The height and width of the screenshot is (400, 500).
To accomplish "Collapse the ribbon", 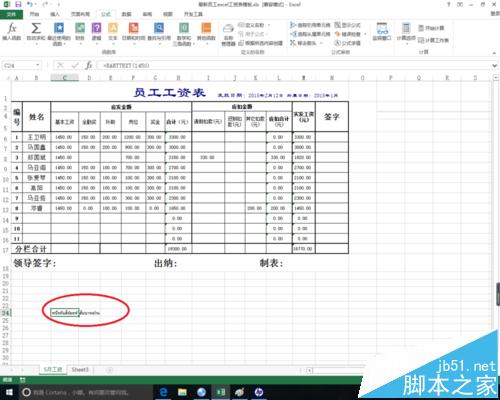I will 494,53.
